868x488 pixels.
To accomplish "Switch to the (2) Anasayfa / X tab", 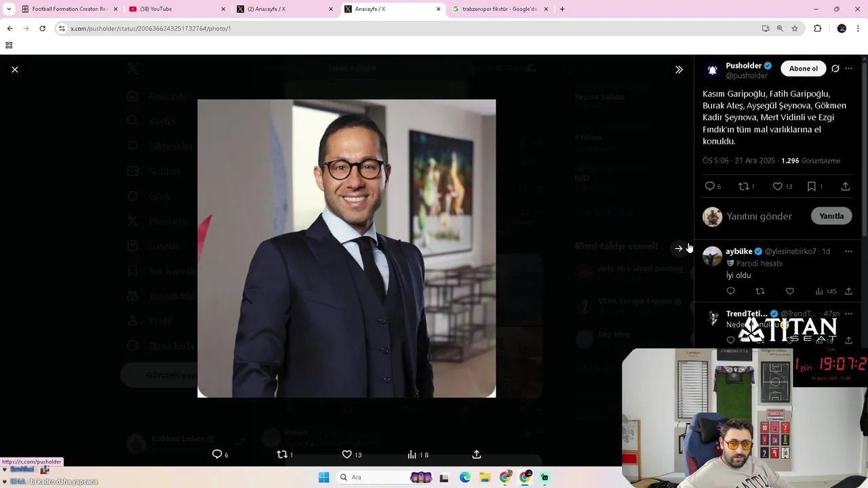I will click(x=284, y=9).
